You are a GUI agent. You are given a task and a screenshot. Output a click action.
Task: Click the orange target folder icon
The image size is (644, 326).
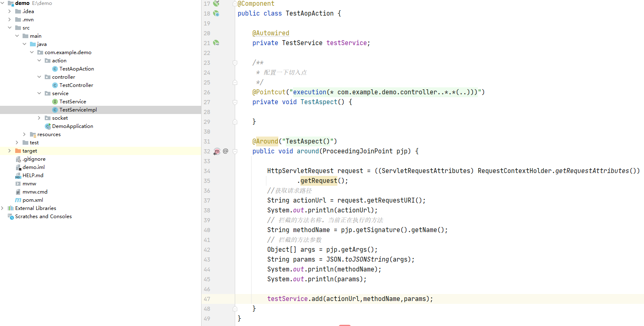click(18, 151)
